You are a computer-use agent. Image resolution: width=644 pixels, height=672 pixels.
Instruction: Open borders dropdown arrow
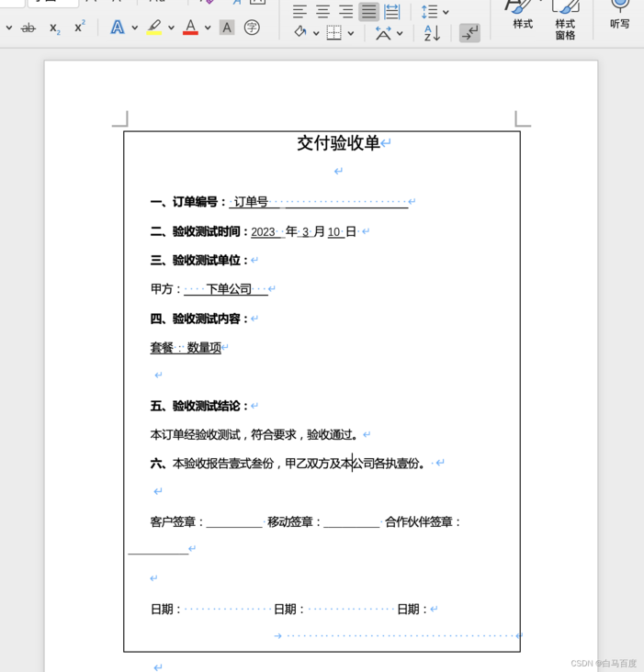(x=351, y=33)
